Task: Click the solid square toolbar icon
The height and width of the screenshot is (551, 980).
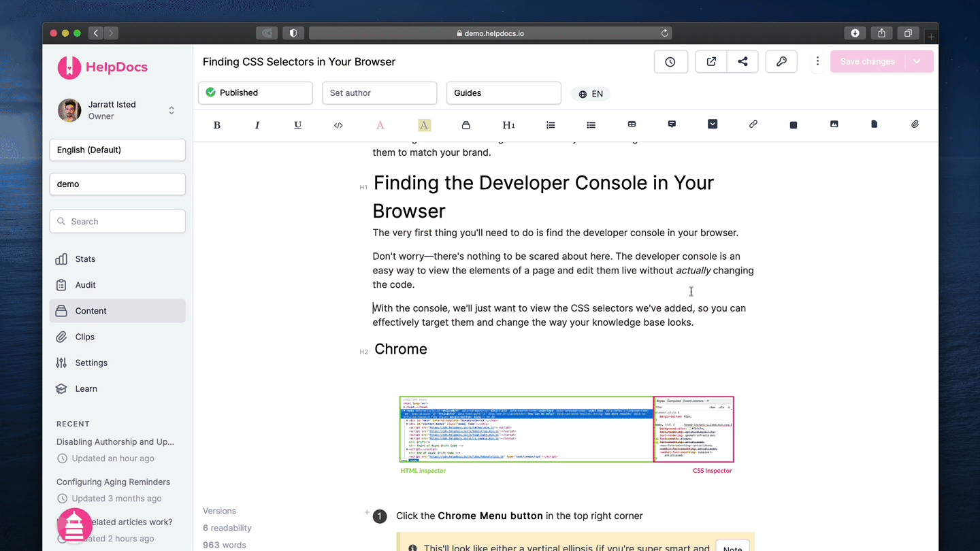Action: point(794,125)
